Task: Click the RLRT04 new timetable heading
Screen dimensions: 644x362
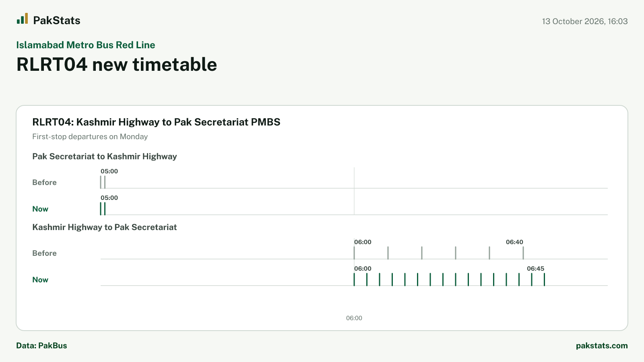Action: (x=117, y=64)
